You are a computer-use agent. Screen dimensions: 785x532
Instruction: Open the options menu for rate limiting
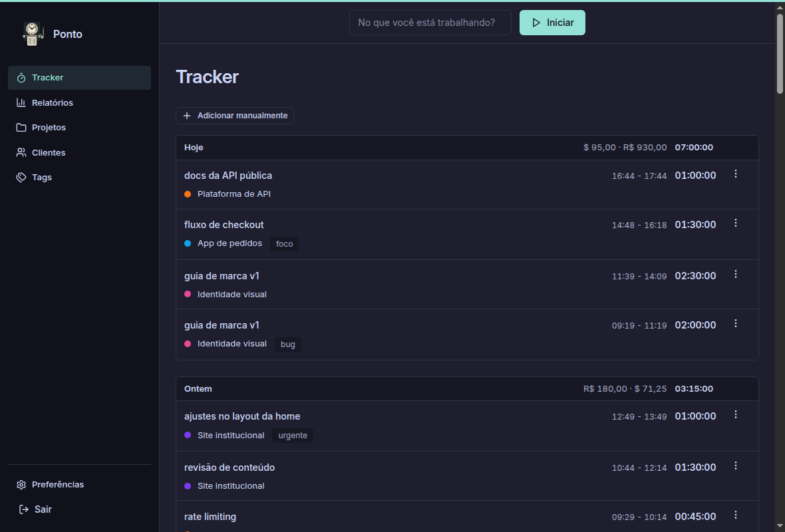(735, 515)
